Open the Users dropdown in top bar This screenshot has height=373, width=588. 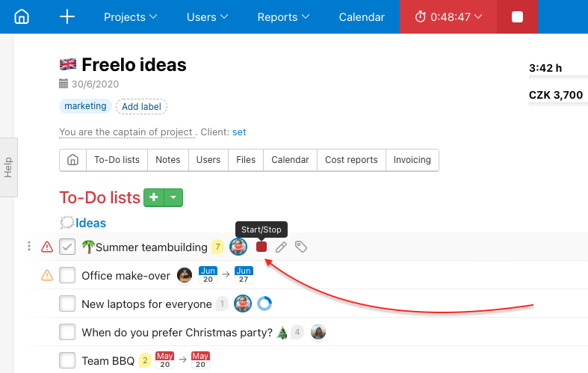click(208, 17)
